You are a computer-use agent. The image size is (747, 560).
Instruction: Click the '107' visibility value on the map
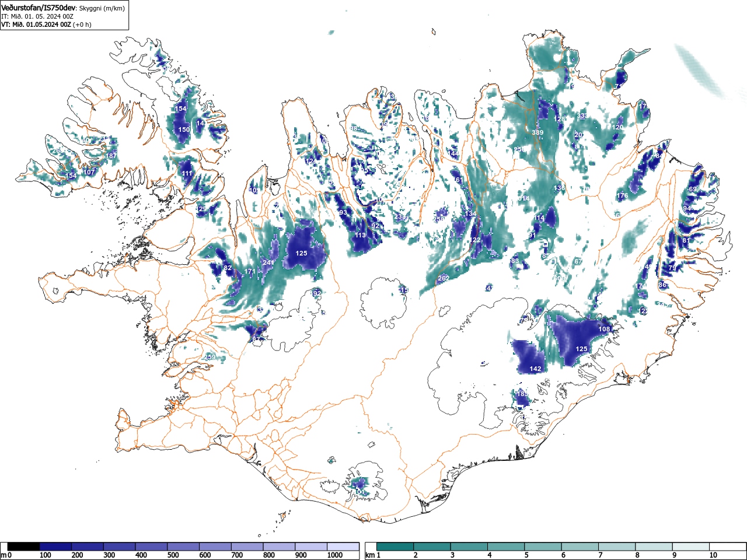[89, 172]
